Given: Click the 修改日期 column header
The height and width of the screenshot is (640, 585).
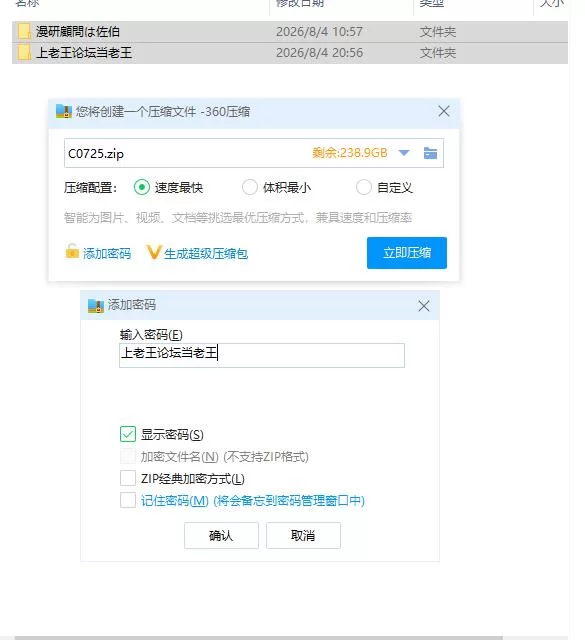Looking at the screenshot, I should (300, 3).
